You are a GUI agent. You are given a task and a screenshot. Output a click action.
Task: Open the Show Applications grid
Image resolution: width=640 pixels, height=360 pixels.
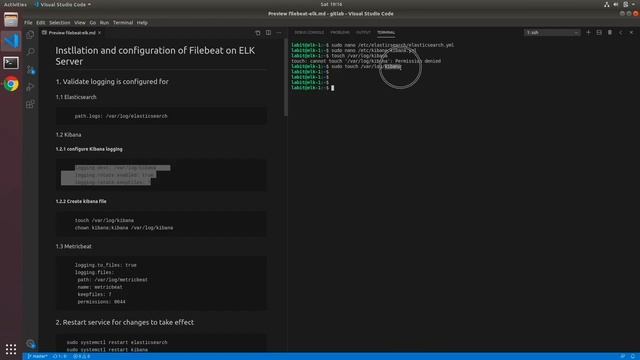(11, 349)
